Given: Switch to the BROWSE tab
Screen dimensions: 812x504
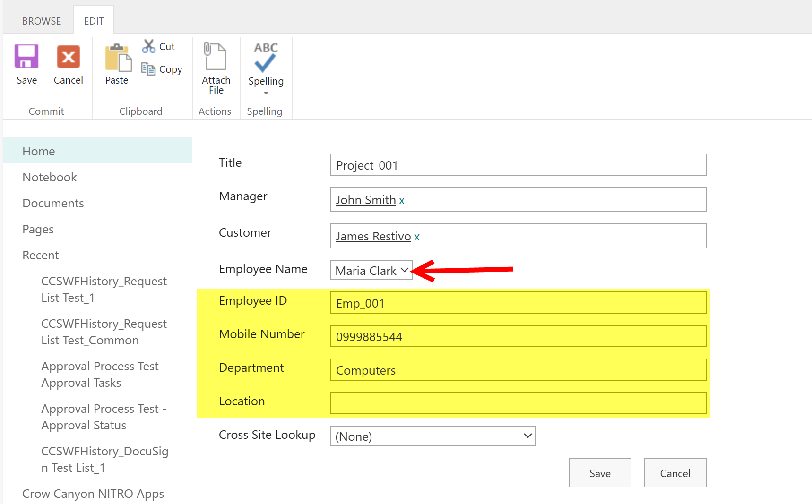Looking at the screenshot, I should 42,21.
